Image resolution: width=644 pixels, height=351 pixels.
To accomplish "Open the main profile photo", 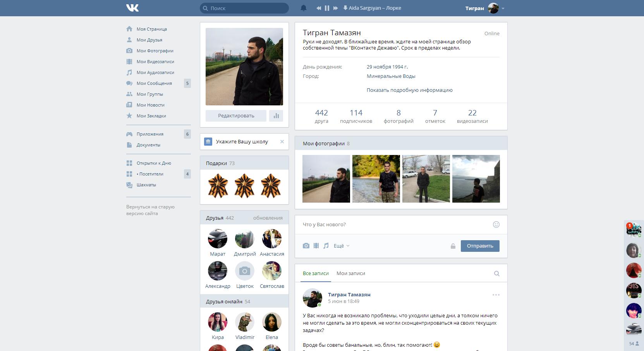I will click(x=244, y=67).
